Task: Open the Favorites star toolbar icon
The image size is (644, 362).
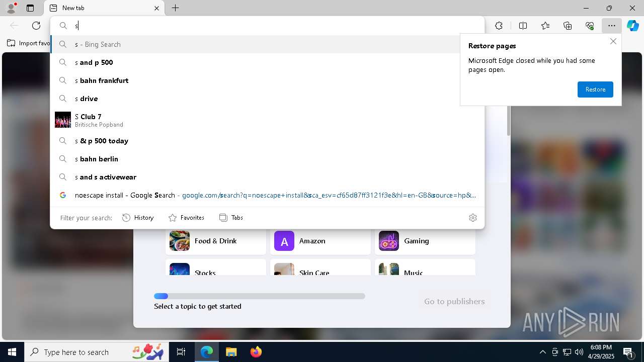Action: pos(545,26)
